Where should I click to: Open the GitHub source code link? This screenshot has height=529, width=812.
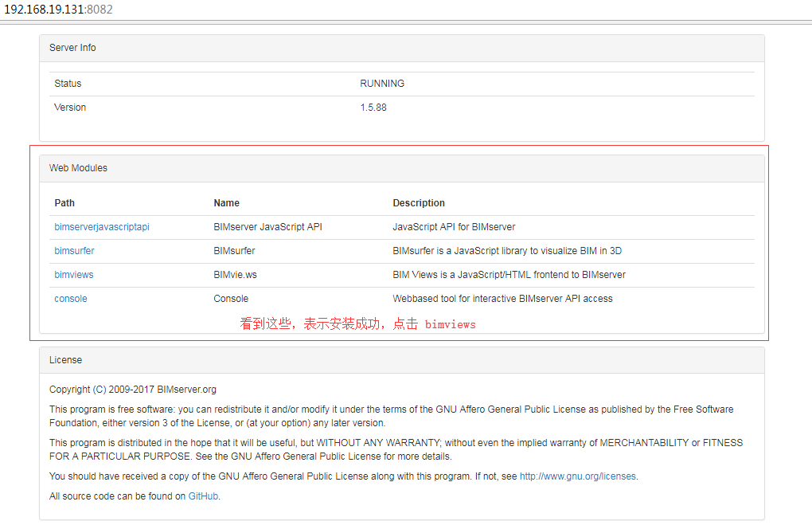click(203, 496)
